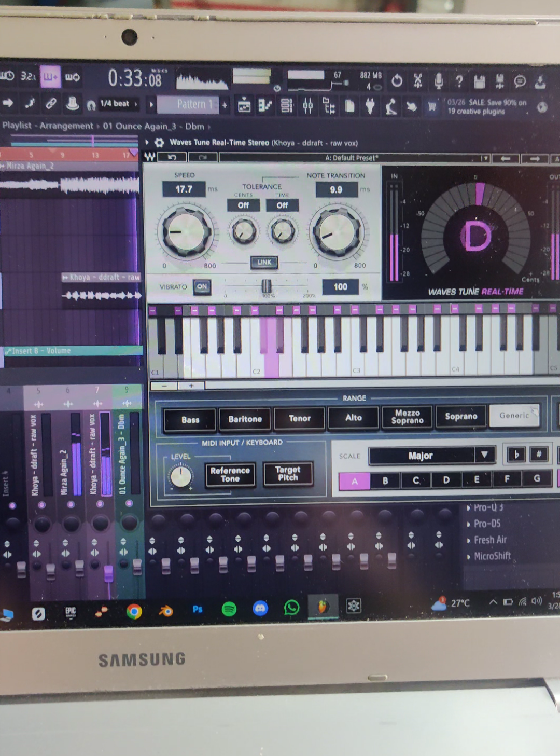This screenshot has width=560, height=756.
Task: Click the export download icon
Action: [x=540, y=81]
